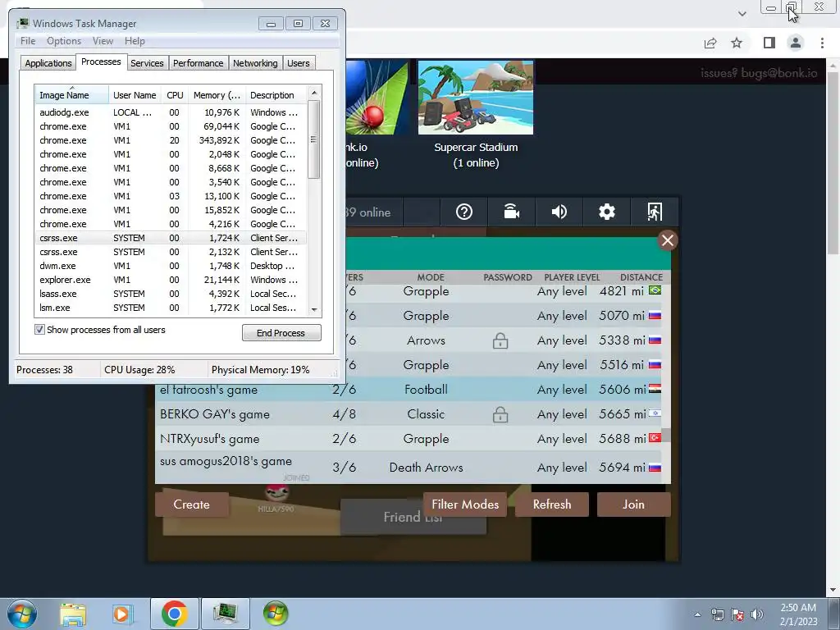Viewport: 840px width, 630px height.
Task: Click Task Manager taskbar icon
Action: [x=226, y=614]
